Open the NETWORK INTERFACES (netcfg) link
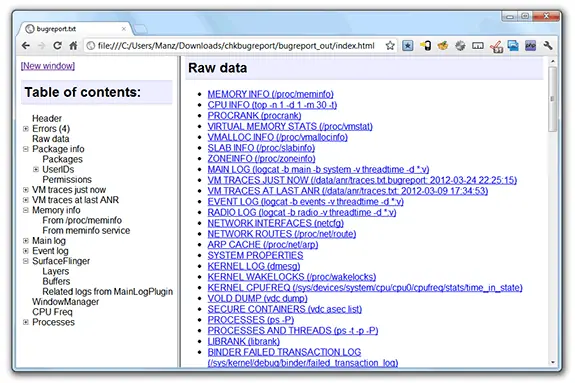Image resolution: width=575 pixels, height=383 pixels. click(276, 223)
